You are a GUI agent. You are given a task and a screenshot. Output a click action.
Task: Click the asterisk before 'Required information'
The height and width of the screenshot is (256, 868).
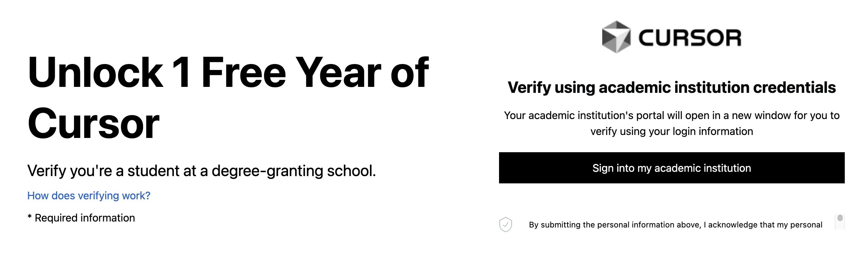[30, 217]
